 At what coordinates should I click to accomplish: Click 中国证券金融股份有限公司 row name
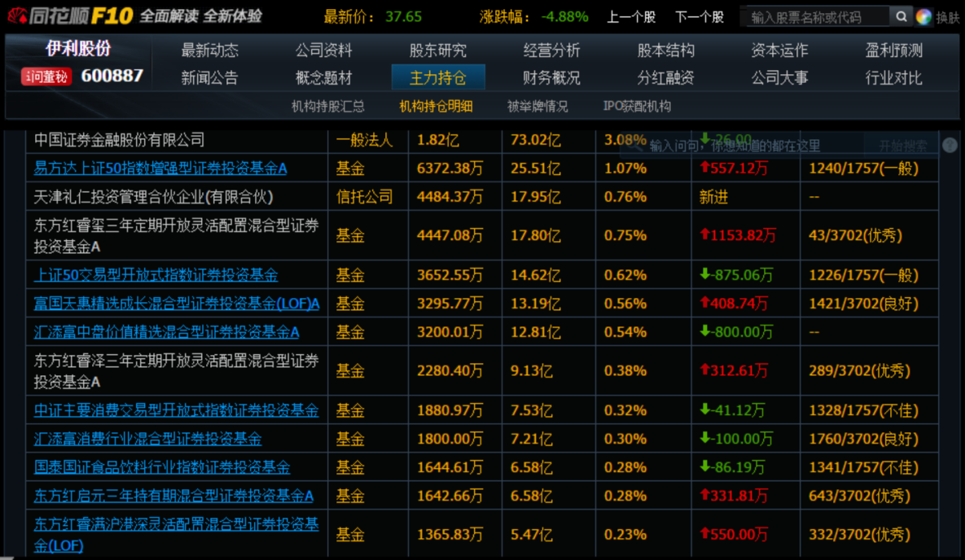point(119,140)
